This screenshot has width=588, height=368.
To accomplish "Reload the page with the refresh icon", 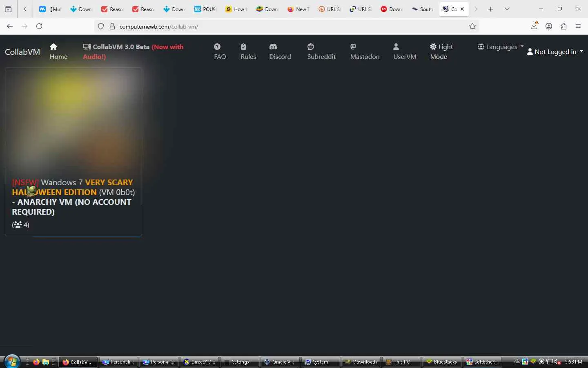I will point(39,26).
